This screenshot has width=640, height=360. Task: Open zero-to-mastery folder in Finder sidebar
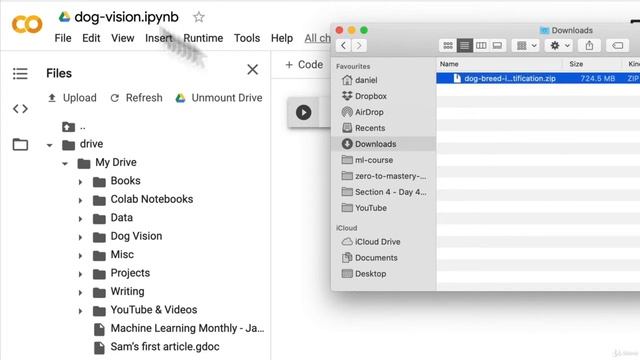pyautogui.click(x=384, y=176)
